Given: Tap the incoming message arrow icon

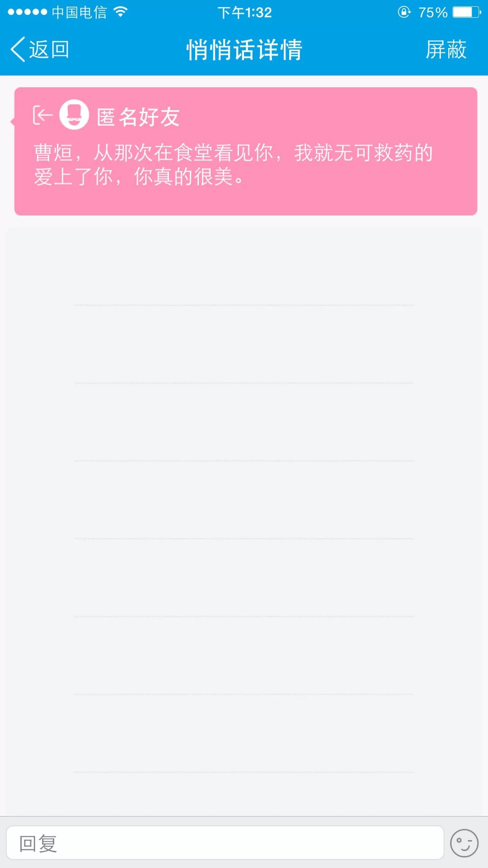Looking at the screenshot, I should (x=43, y=115).
